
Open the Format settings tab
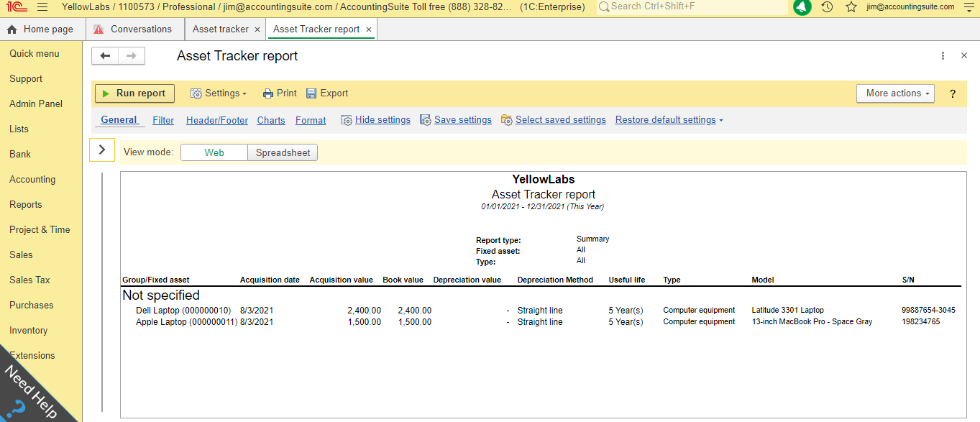pos(311,120)
